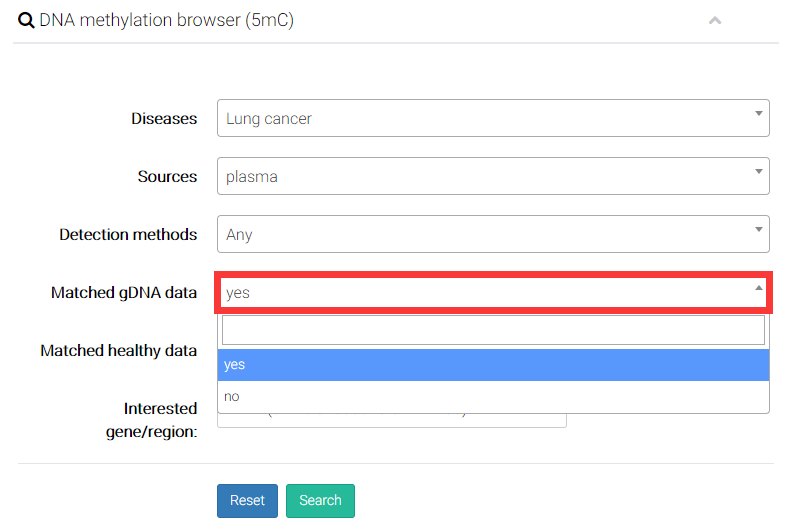Collapse the DNA methylation browser panel chevron

pyautogui.click(x=714, y=20)
